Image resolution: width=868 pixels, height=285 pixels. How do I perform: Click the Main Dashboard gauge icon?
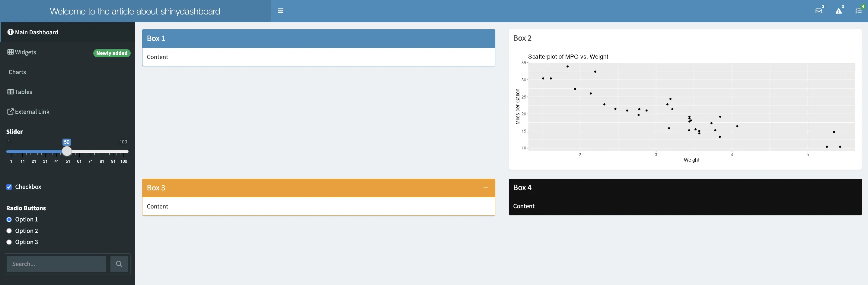11,32
